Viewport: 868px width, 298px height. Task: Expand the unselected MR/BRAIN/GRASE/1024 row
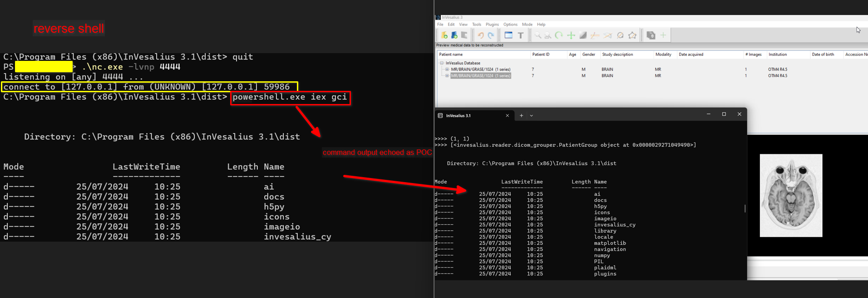pos(447,70)
